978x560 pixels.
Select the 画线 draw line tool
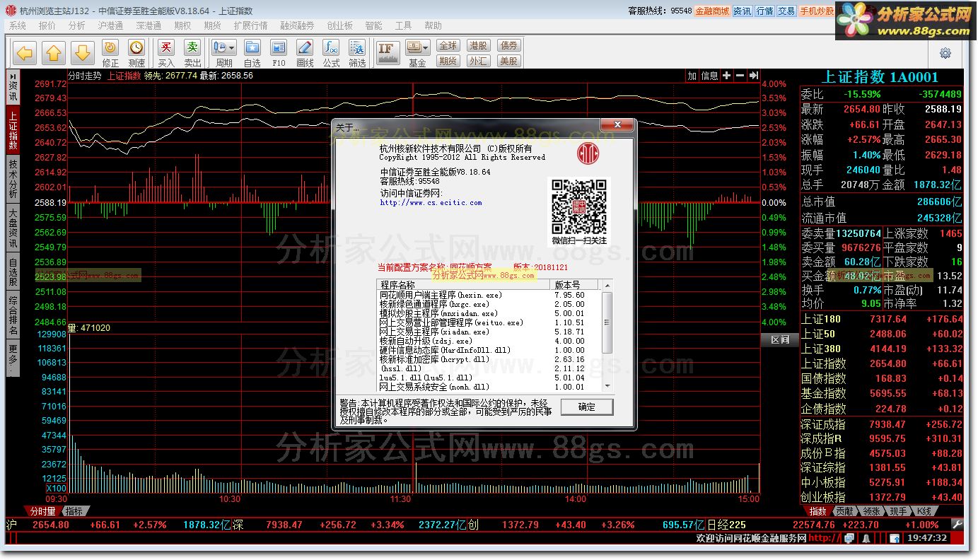coord(305,54)
